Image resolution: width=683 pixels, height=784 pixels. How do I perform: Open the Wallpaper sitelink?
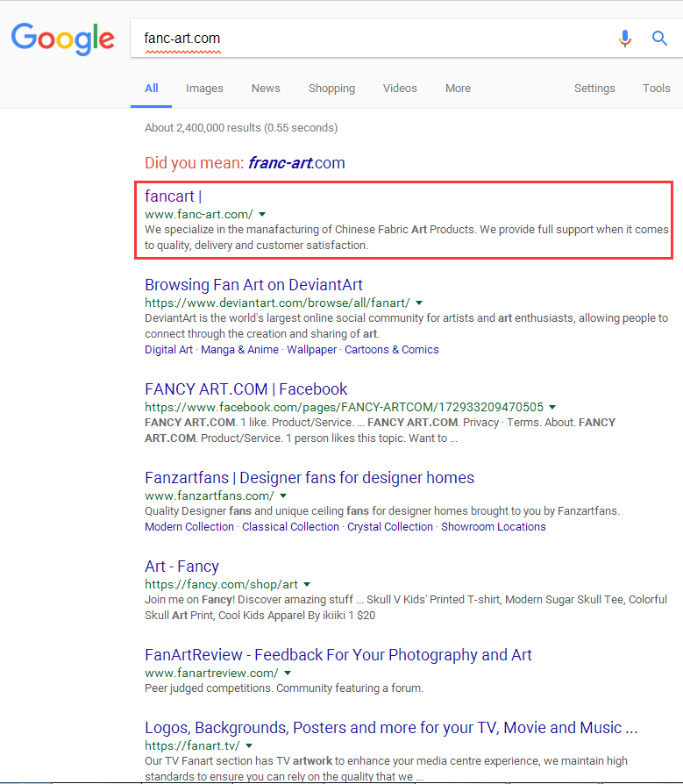(x=311, y=350)
